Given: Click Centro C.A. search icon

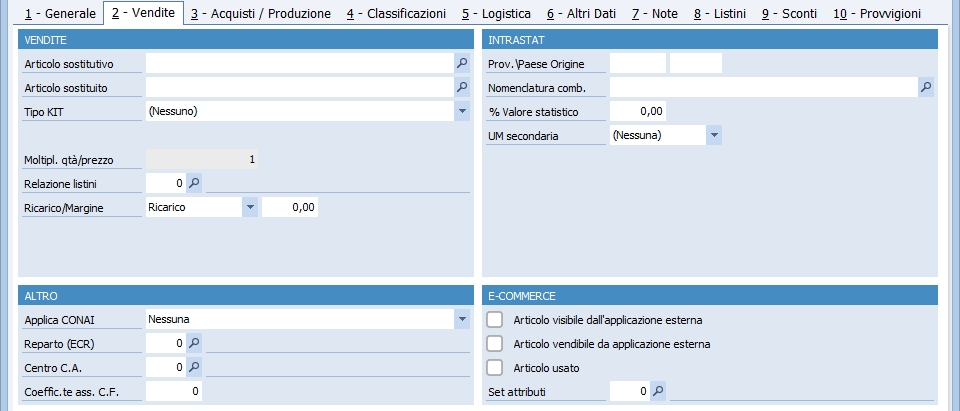Looking at the screenshot, I should 194,367.
